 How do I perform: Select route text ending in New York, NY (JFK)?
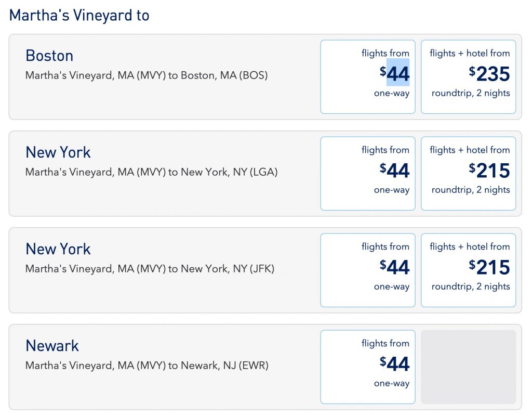point(150,269)
